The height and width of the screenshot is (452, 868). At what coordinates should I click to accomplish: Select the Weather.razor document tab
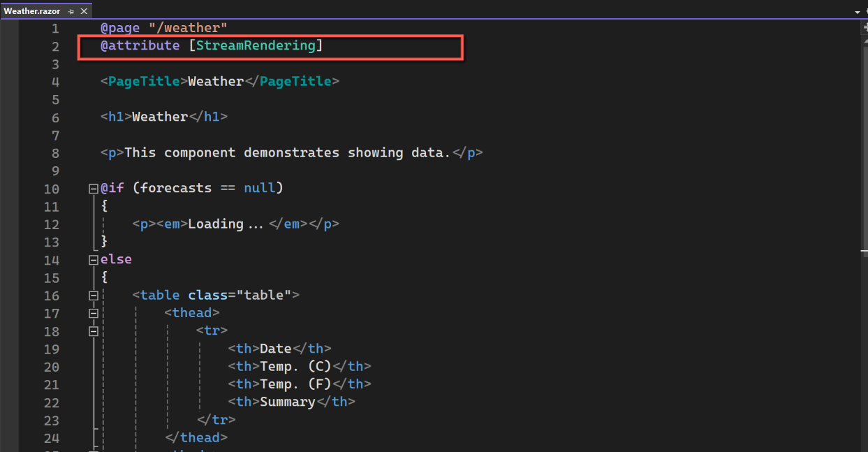tap(34, 10)
